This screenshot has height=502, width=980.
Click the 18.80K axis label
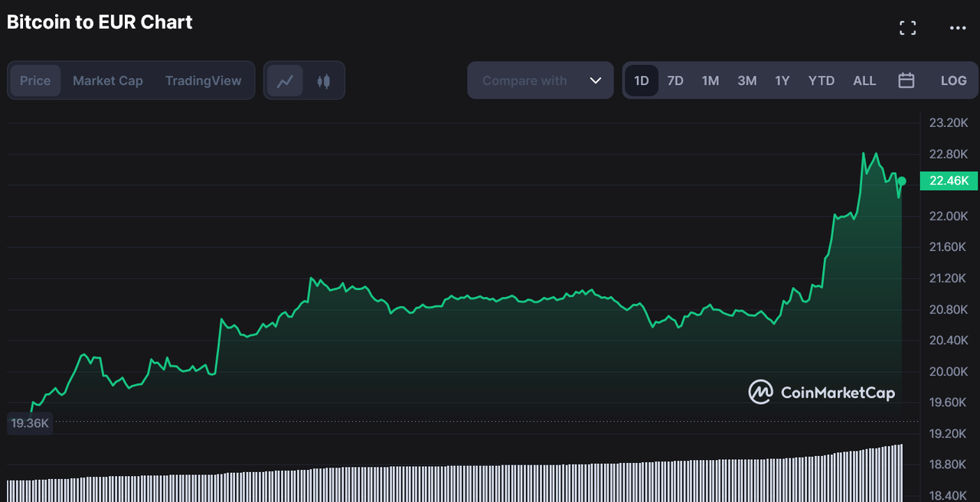pos(949,465)
